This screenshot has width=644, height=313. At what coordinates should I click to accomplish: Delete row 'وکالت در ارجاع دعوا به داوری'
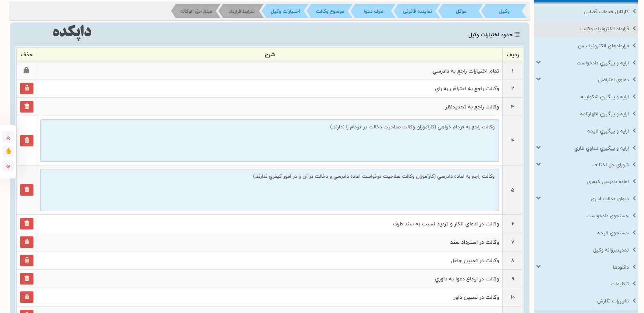coord(26,279)
